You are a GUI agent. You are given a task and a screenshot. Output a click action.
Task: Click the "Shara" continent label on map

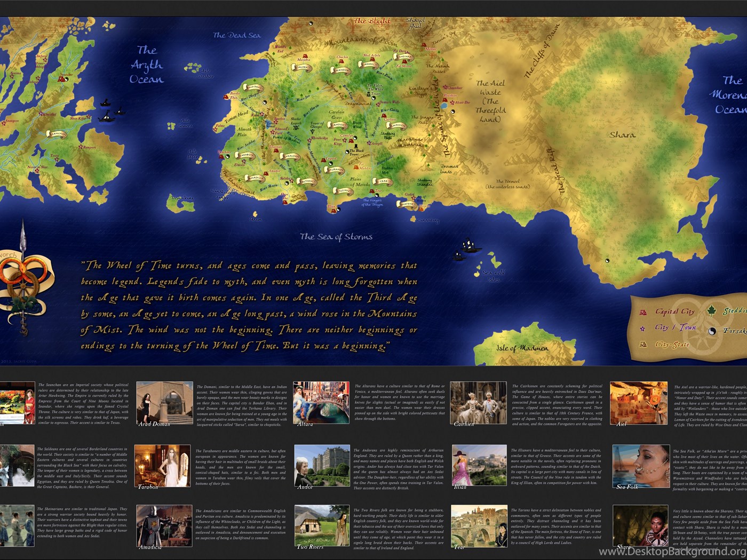coord(623,134)
